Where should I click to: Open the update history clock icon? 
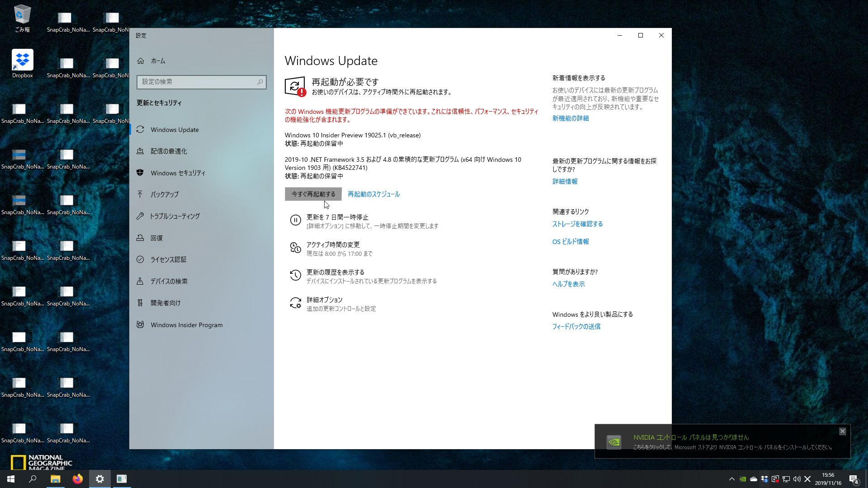296,275
